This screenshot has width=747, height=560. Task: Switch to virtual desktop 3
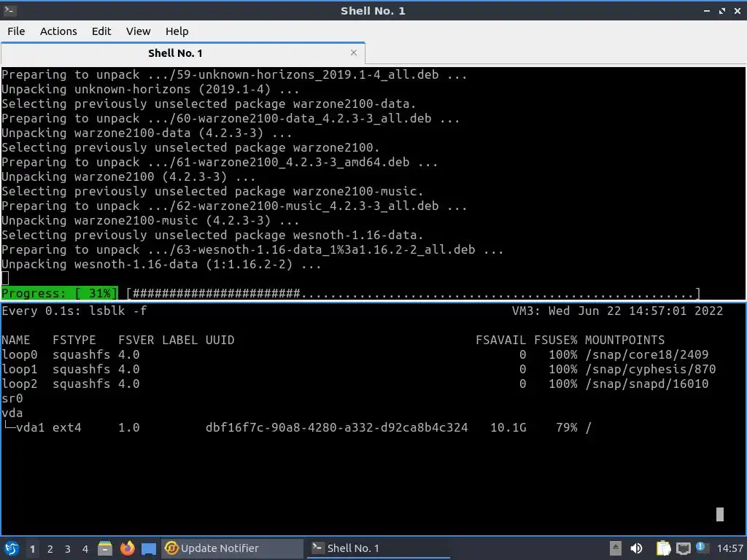[x=68, y=549]
